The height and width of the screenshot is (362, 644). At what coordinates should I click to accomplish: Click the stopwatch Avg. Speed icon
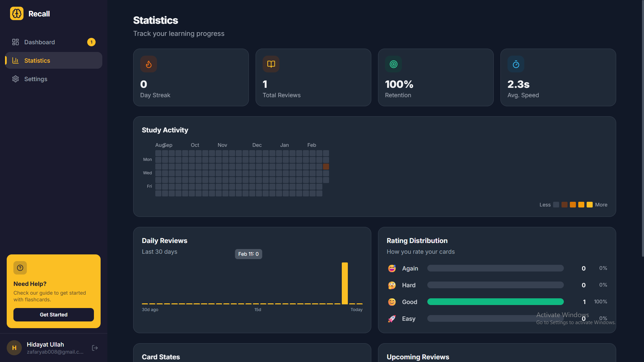516,64
